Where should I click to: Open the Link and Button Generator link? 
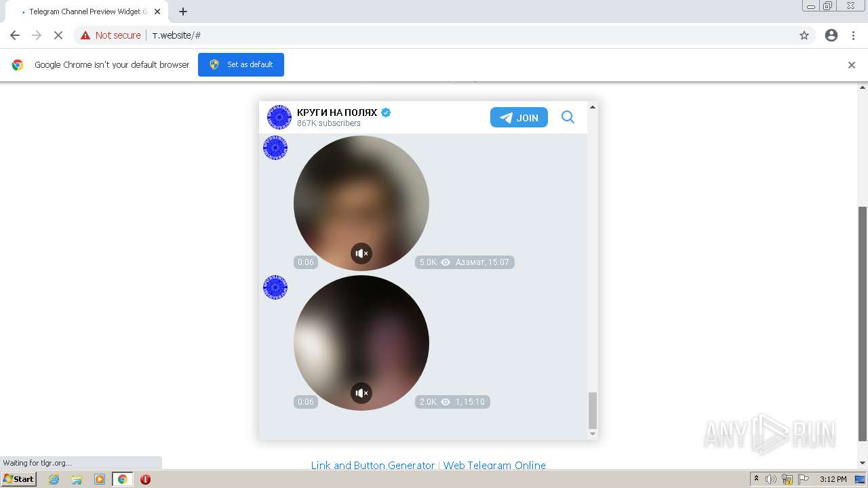pos(373,466)
